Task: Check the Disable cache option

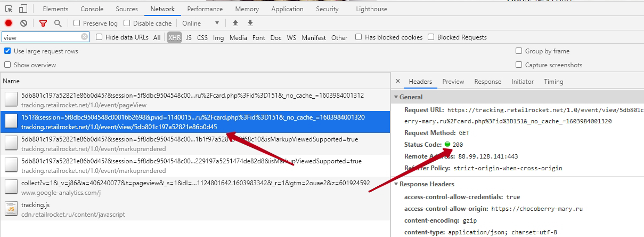Action: 127,23
